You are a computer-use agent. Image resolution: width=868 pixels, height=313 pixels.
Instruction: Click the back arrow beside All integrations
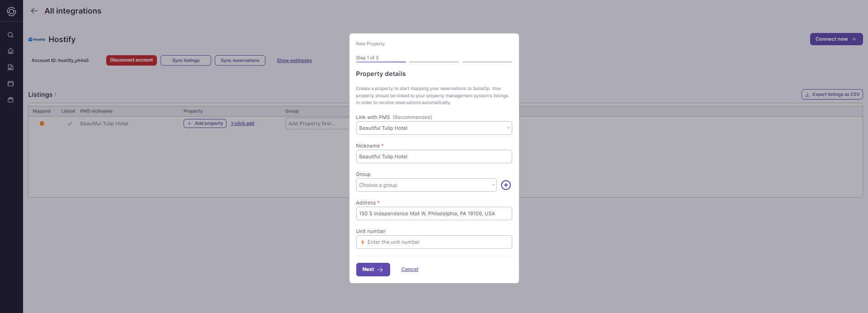34,11
